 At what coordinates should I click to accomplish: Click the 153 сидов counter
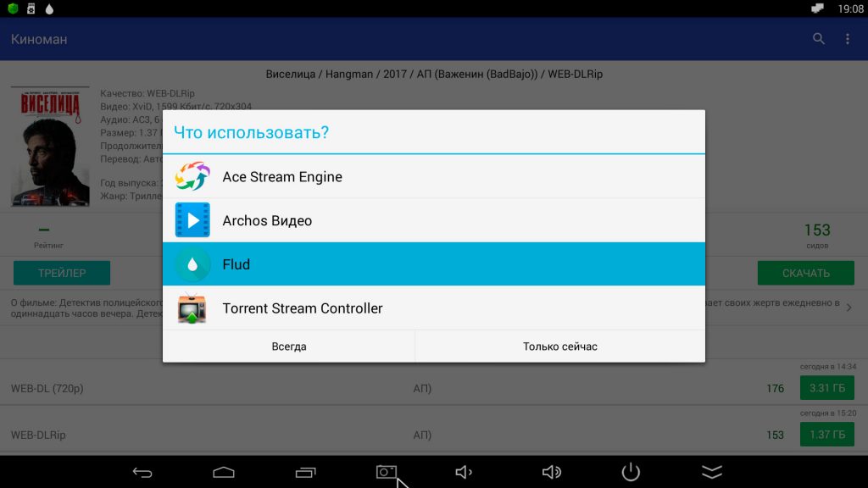point(817,236)
